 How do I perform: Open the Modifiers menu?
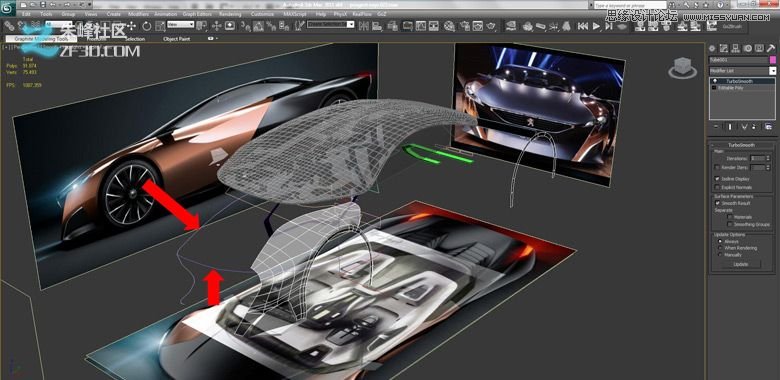(138, 14)
